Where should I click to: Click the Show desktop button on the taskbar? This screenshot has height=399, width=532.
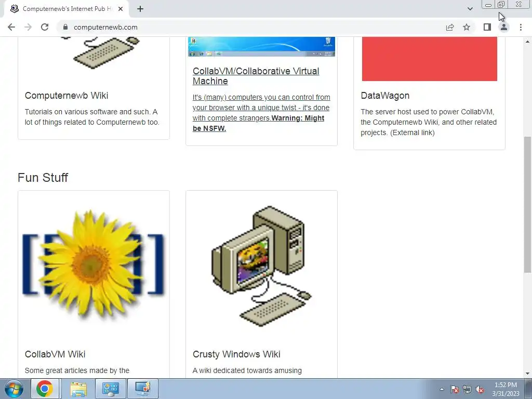coord(528,389)
